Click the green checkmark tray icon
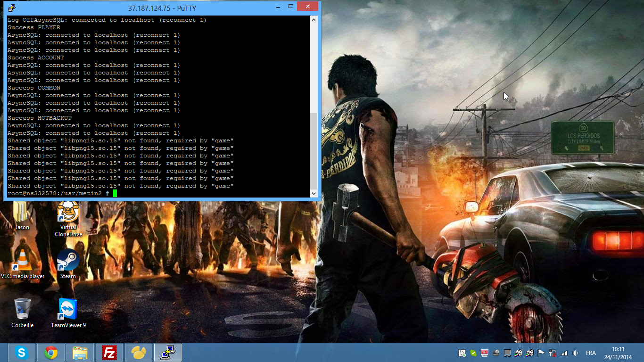 click(x=473, y=353)
